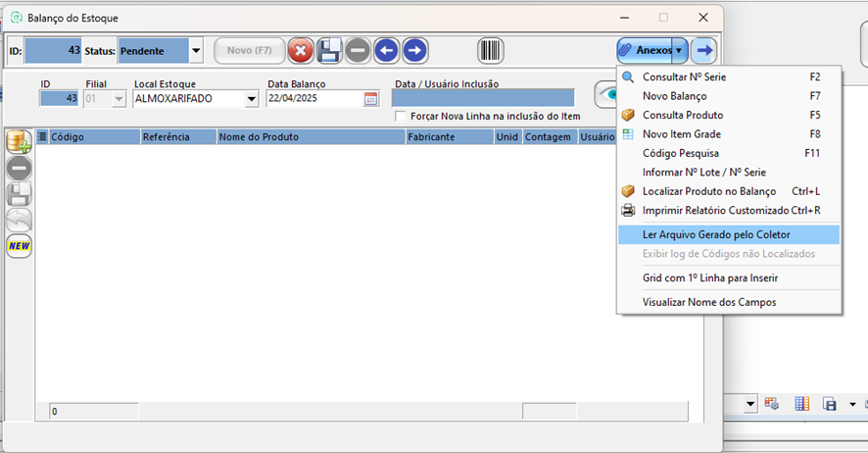Click the grid settings icon in background window
The height and width of the screenshot is (453, 868).
point(772,404)
